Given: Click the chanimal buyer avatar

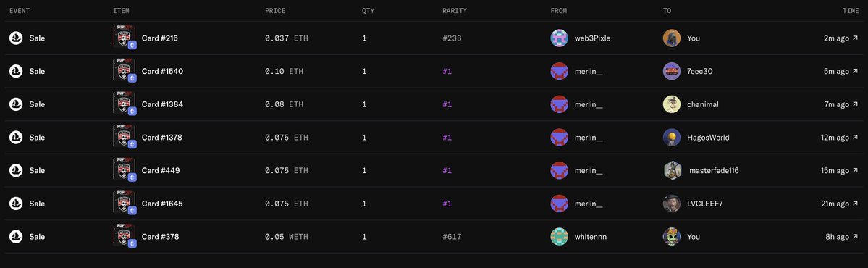Looking at the screenshot, I should [x=672, y=104].
